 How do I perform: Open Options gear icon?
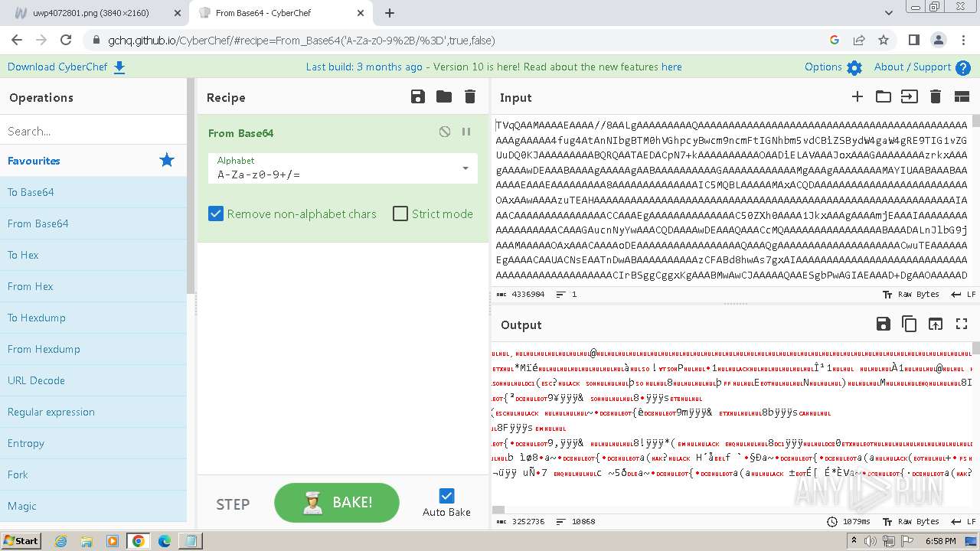[x=854, y=67]
